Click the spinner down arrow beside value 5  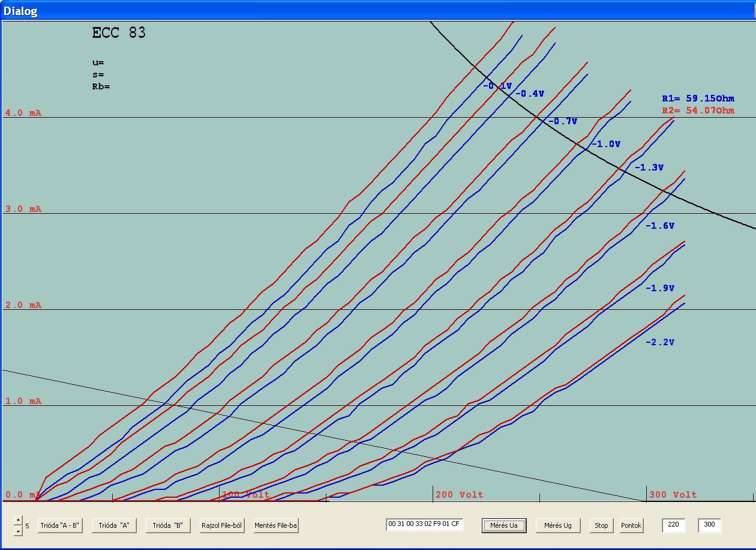(x=18, y=531)
